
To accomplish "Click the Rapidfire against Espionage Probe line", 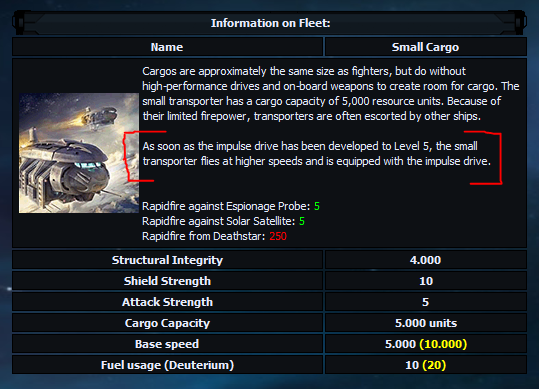I will 231,206.
